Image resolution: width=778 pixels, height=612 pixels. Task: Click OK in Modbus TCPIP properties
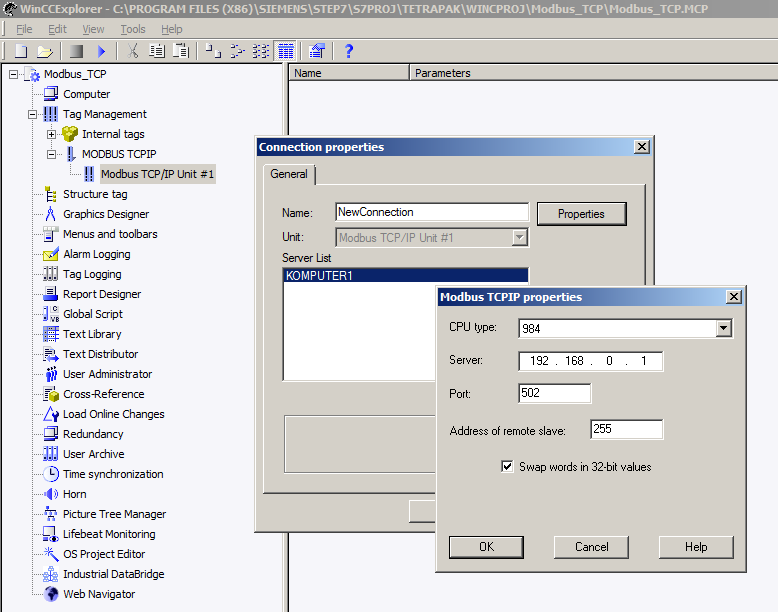coord(486,547)
